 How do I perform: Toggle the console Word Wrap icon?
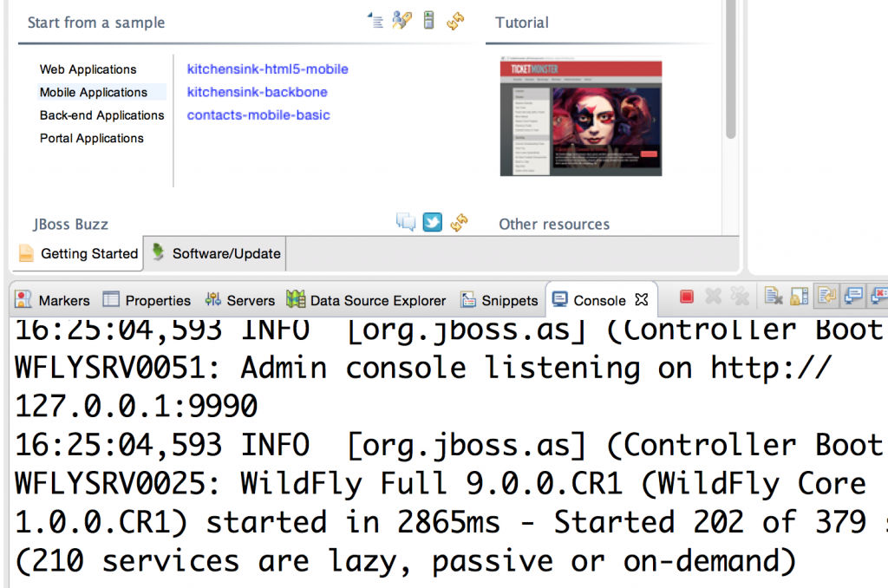(x=826, y=297)
